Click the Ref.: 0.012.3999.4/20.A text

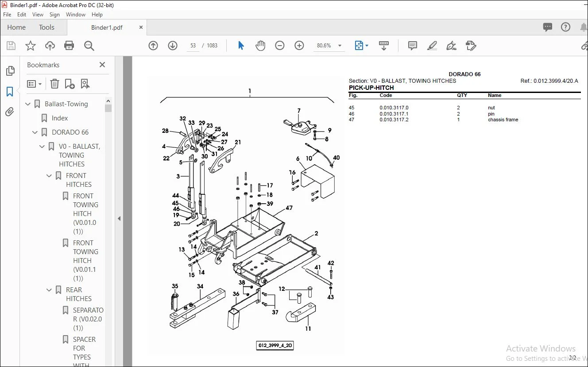(549, 81)
